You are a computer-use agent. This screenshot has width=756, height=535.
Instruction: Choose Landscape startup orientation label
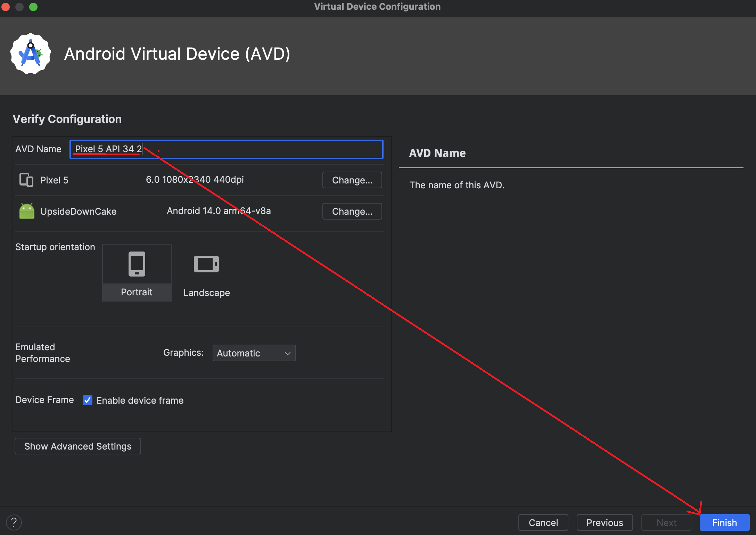206,293
